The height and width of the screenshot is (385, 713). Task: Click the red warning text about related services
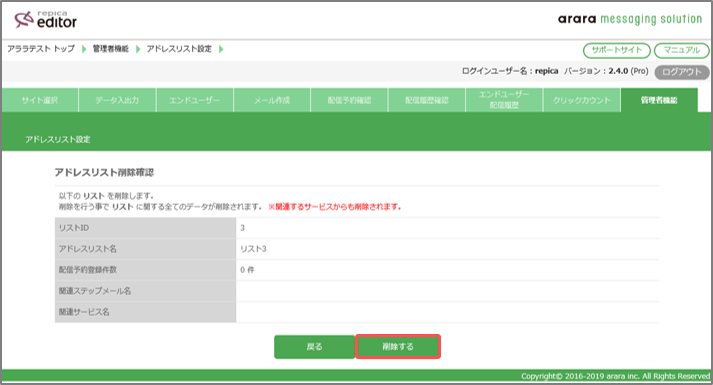tap(335, 207)
